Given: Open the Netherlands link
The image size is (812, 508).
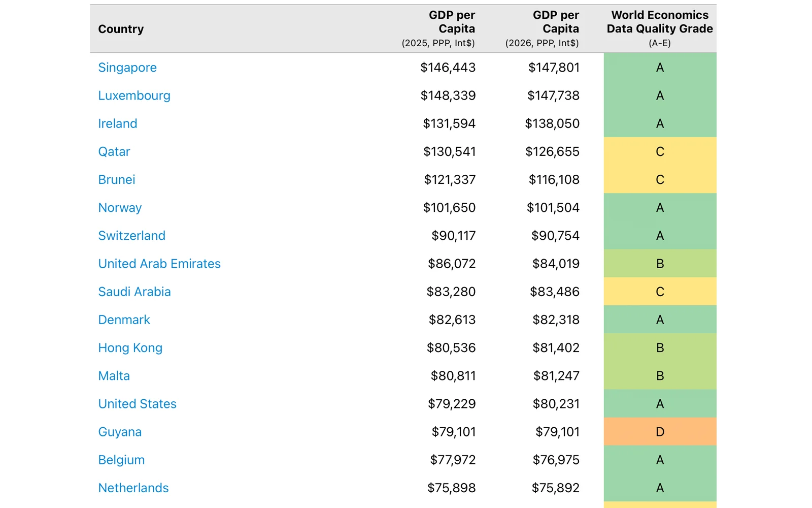Looking at the screenshot, I should [x=133, y=488].
